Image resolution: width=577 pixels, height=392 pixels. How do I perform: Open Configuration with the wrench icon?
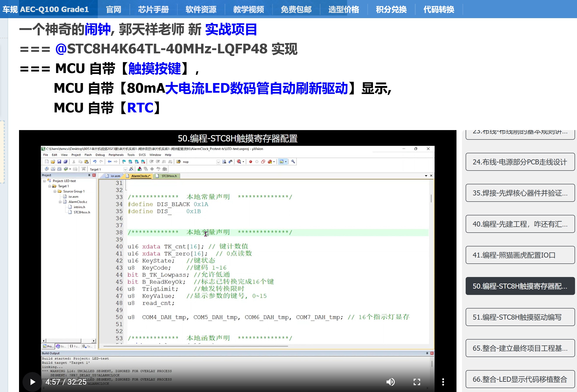coord(293,162)
